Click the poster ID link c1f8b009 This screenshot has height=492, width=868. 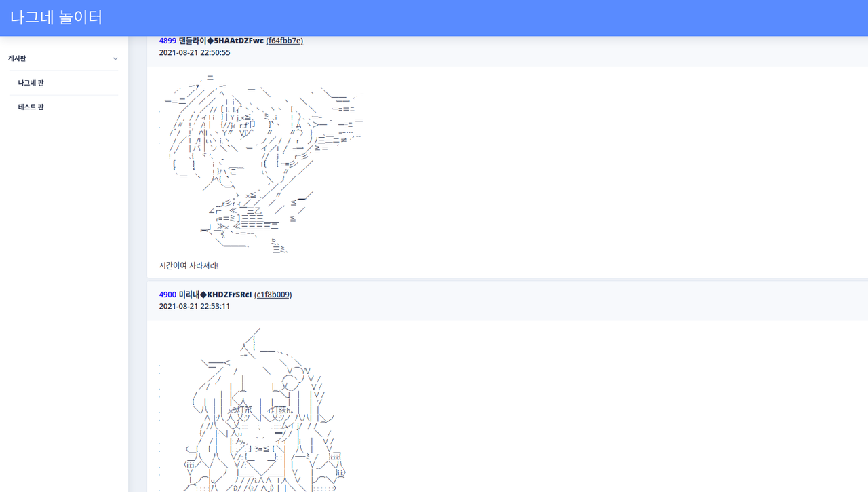[273, 295]
